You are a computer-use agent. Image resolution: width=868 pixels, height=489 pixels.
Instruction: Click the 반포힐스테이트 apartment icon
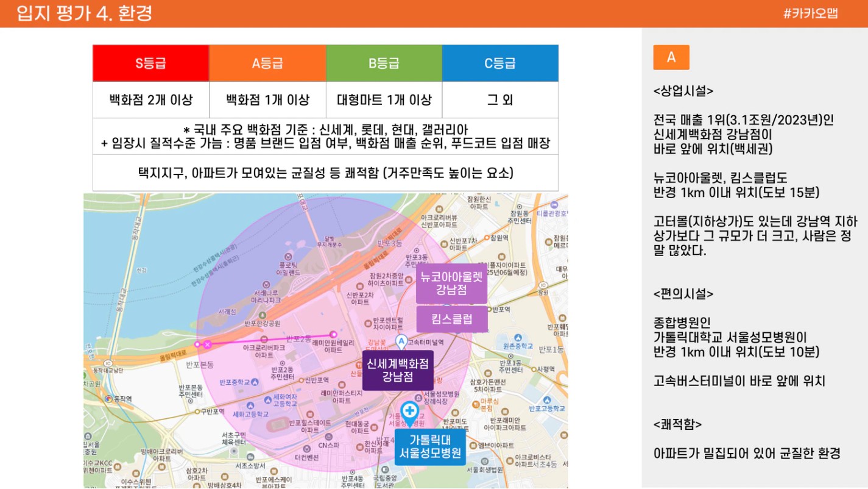coord(309,415)
